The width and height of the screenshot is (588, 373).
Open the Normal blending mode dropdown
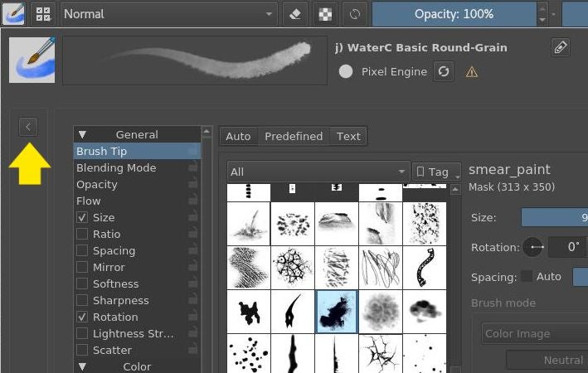point(168,14)
